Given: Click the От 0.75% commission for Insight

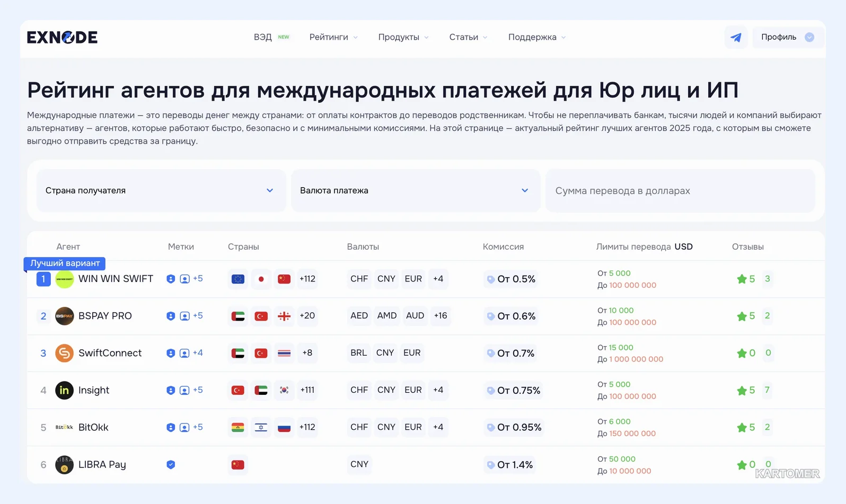Looking at the screenshot, I should [513, 391].
